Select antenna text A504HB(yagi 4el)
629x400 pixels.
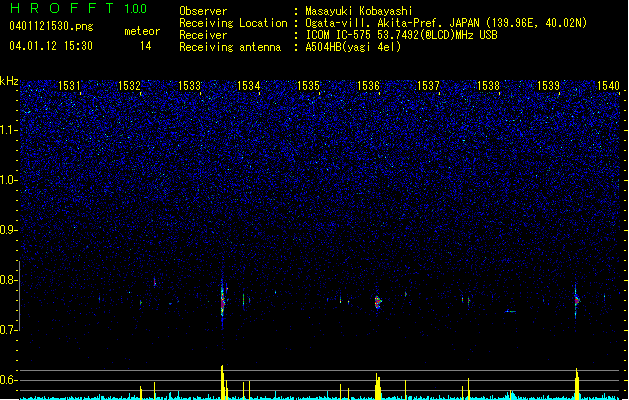point(353,47)
